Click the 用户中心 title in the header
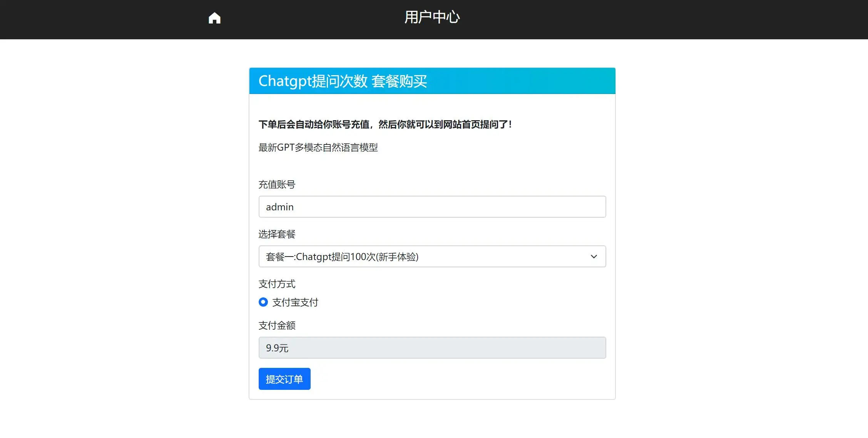This screenshot has width=868, height=438. pos(432,17)
